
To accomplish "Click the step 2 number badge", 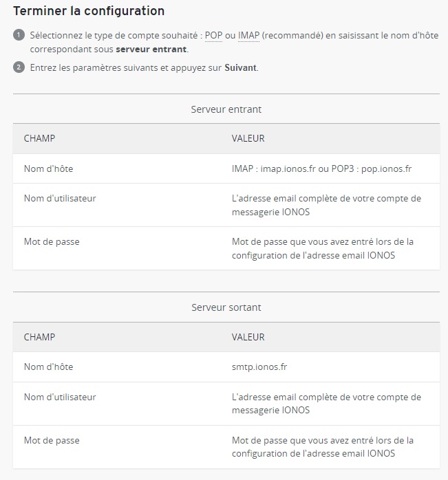I will click(x=19, y=67).
